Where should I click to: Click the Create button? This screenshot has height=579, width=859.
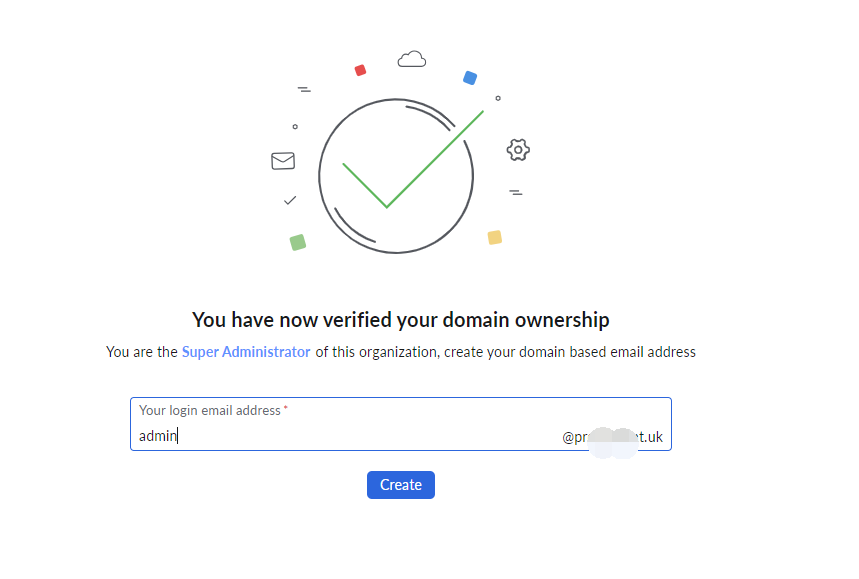pyautogui.click(x=400, y=485)
